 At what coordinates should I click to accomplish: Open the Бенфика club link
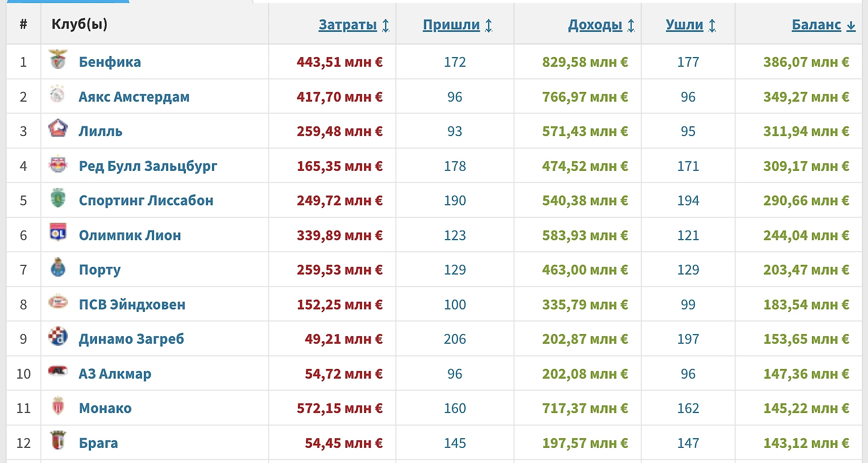(110, 62)
